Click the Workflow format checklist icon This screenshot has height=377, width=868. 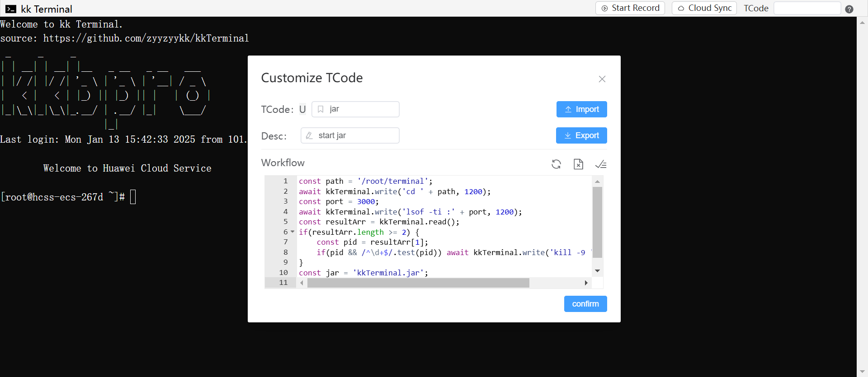(x=601, y=164)
